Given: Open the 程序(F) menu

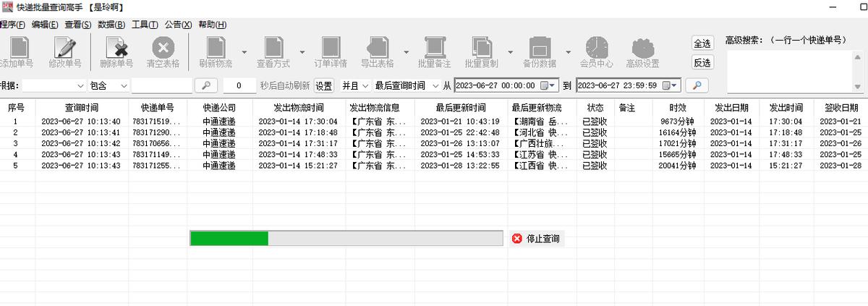Looking at the screenshot, I should click(12, 25).
